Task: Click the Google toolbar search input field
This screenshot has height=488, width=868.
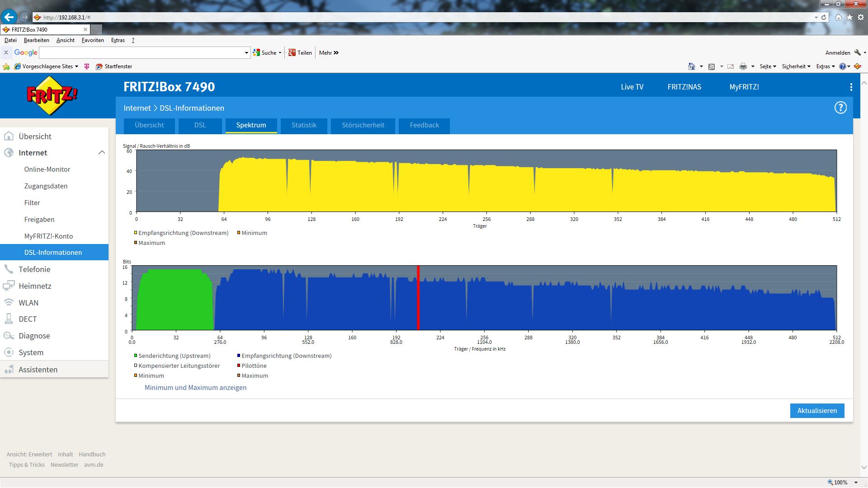Action: 142,53
